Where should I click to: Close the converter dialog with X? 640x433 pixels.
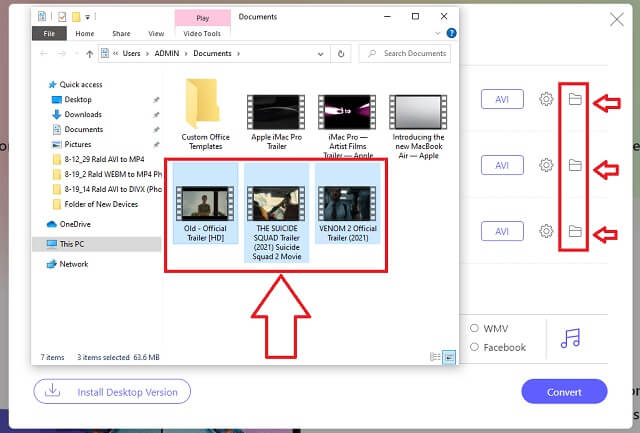point(617,19)
